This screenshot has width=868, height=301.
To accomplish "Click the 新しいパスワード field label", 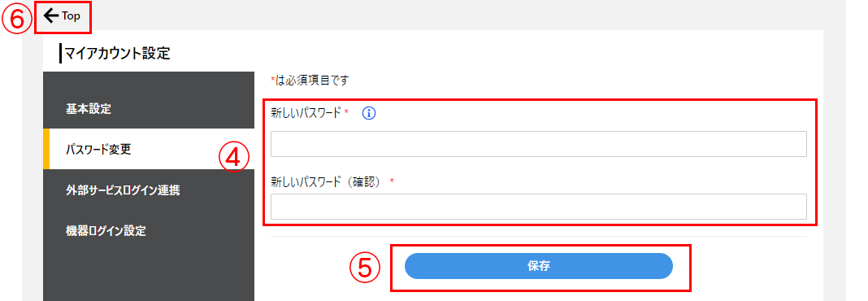I will [306, 113].
